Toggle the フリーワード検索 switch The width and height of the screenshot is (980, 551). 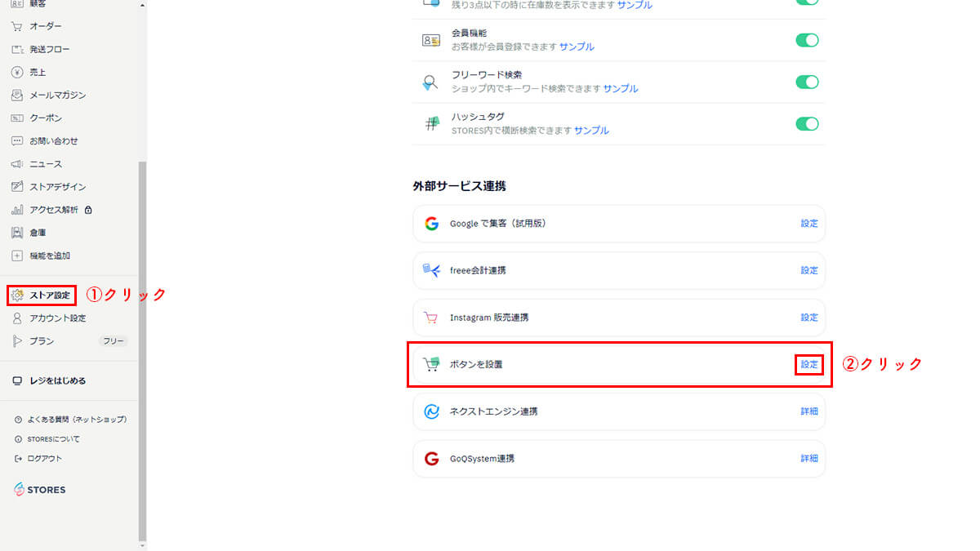pos(807,82)
